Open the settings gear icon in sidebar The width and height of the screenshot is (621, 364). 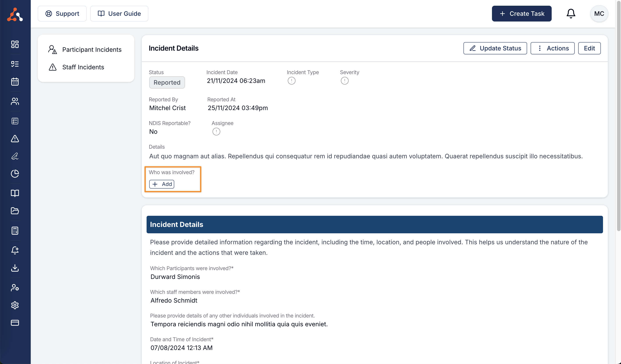click(15, 305)
